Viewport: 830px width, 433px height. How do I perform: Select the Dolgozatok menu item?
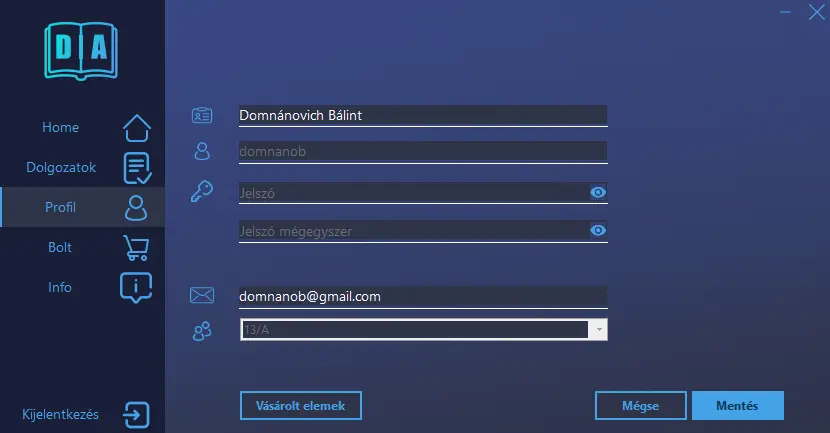click(61, 168)
